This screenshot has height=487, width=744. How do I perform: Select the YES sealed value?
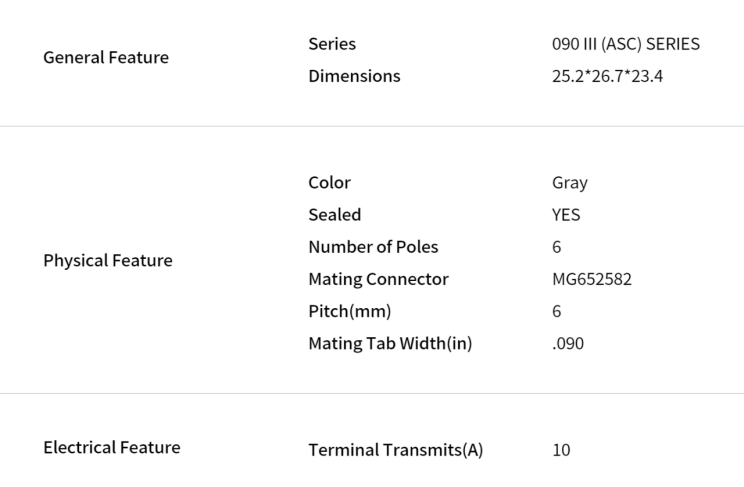[x=566, y=215]
